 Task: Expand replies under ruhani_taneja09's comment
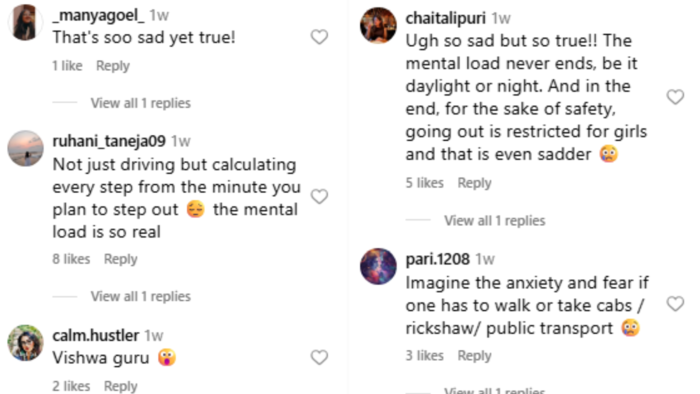click(x=141, y=296)
